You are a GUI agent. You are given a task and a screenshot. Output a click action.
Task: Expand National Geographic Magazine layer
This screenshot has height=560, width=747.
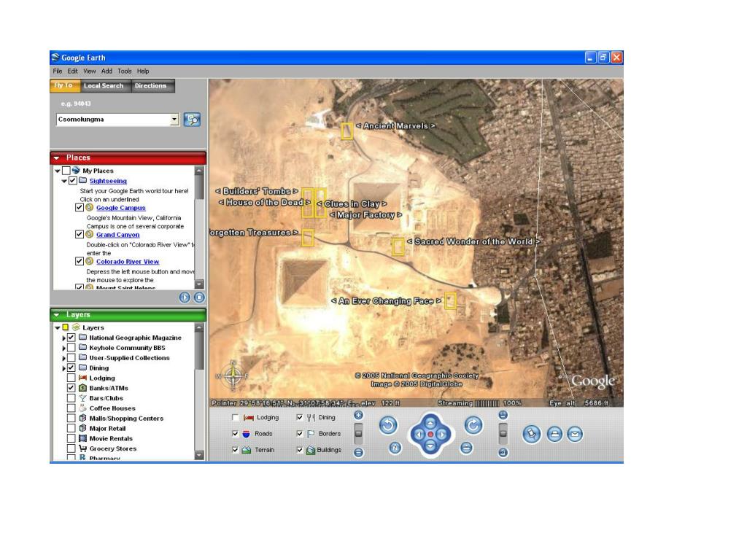click(64, 338)
